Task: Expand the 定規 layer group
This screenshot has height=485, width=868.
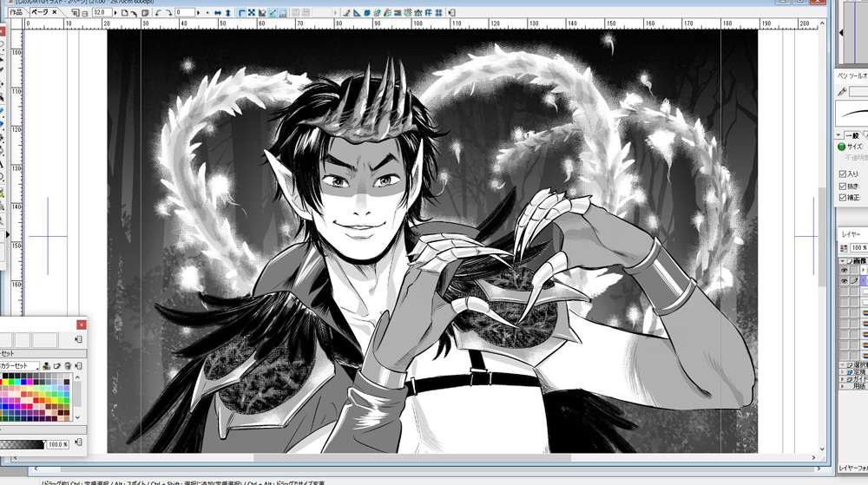Action: click(x=842, y=372)
